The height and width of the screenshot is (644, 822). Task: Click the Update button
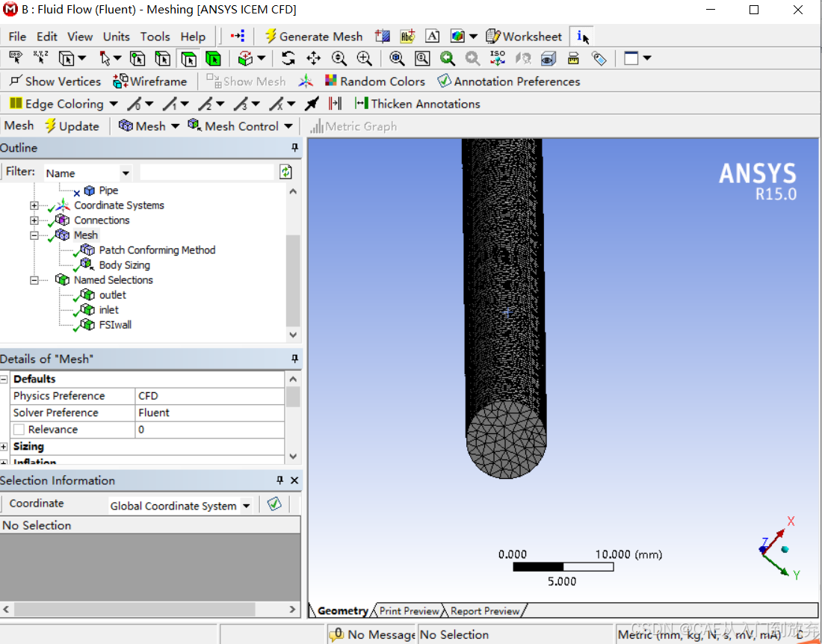pos(72,126)
